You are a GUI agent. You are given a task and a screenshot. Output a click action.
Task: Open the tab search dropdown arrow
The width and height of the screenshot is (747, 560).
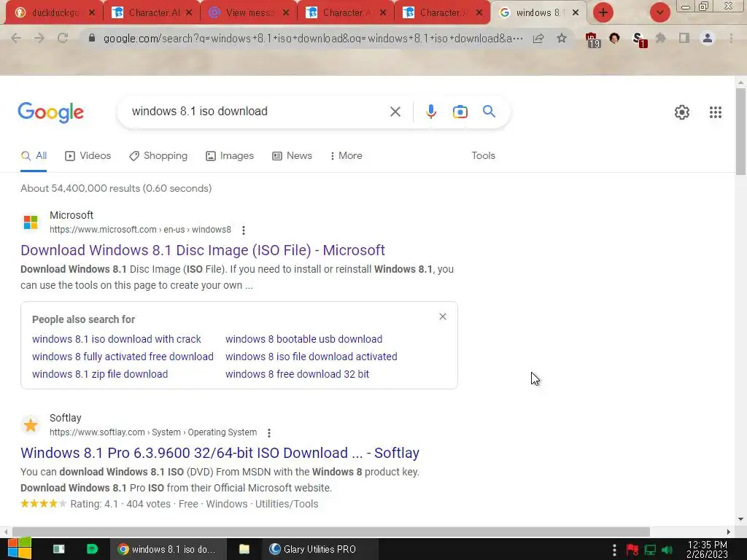click(x=659, y=12)
